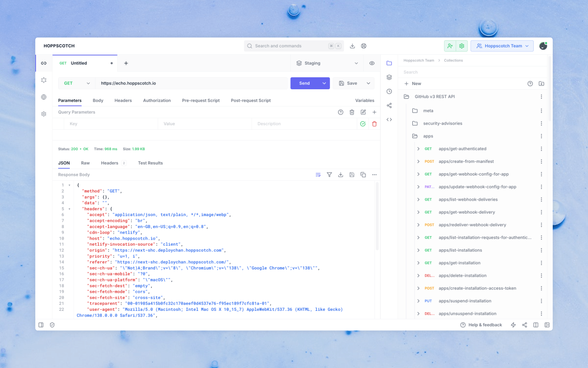Delete the empty parameter row red trash
The width and height of the screenshot is (588, 368).
pyautogui.click(x=374, y=124)
